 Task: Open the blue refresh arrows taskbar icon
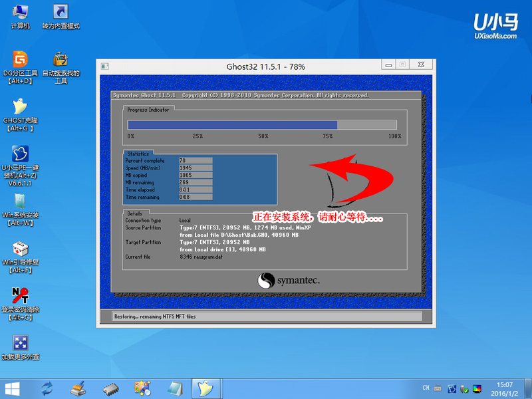[x=47, y=388]
